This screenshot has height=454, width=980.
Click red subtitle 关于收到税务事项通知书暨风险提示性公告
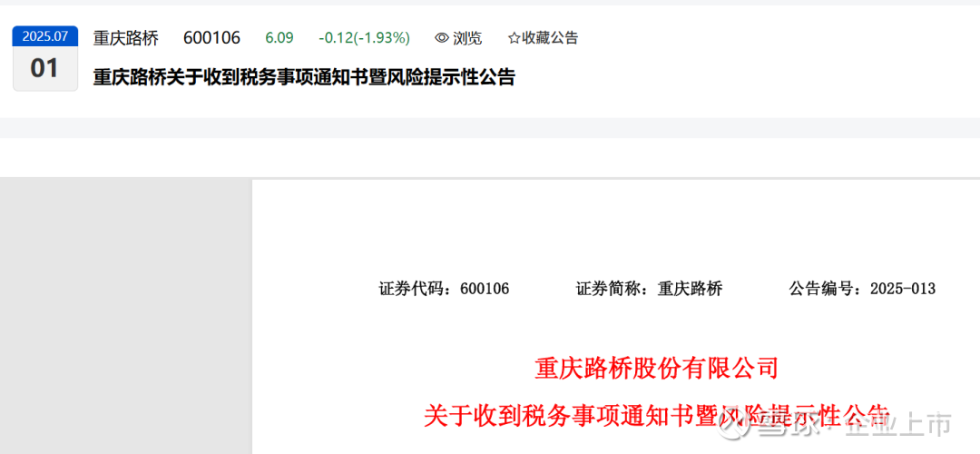[x=656, y=416]
